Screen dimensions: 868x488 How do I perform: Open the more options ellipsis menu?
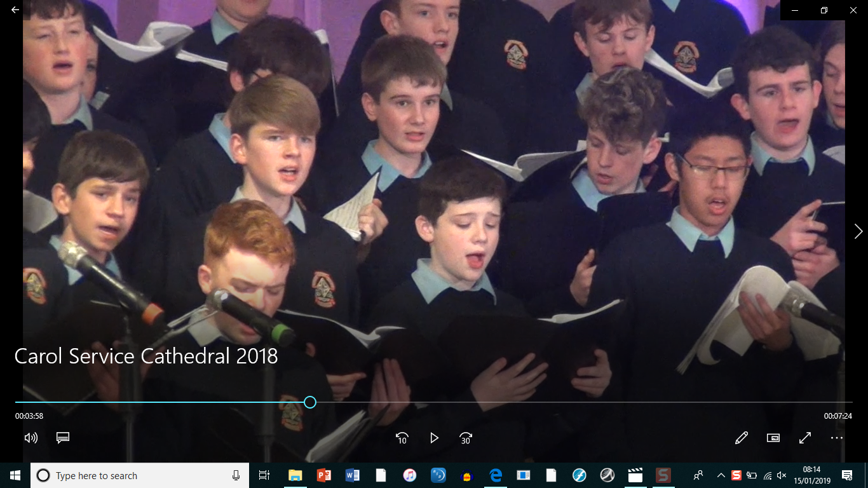836,438
